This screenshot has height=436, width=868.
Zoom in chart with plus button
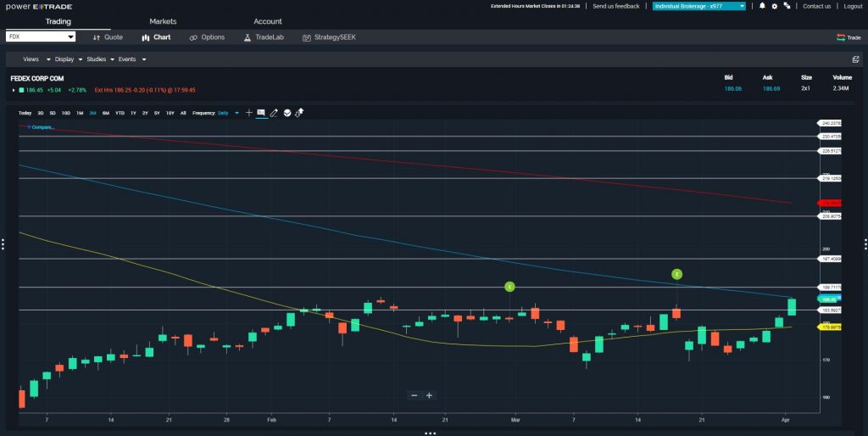[429, 395]
